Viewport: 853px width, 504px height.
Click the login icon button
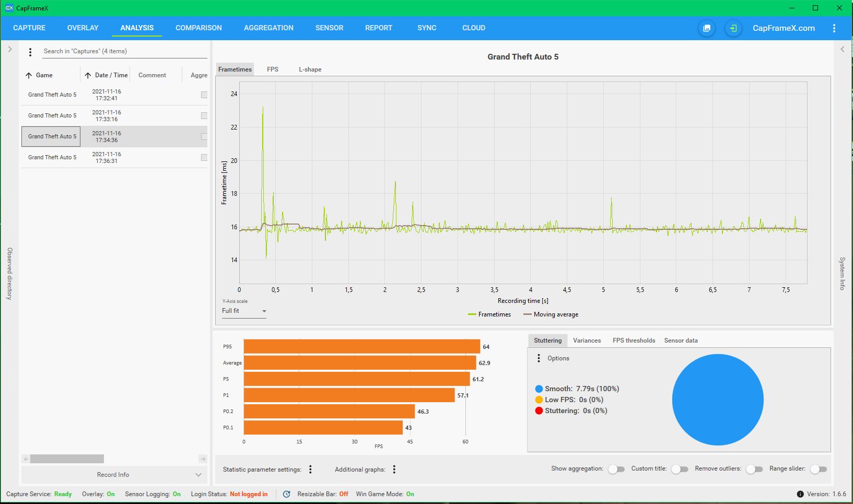coord(733,28)
